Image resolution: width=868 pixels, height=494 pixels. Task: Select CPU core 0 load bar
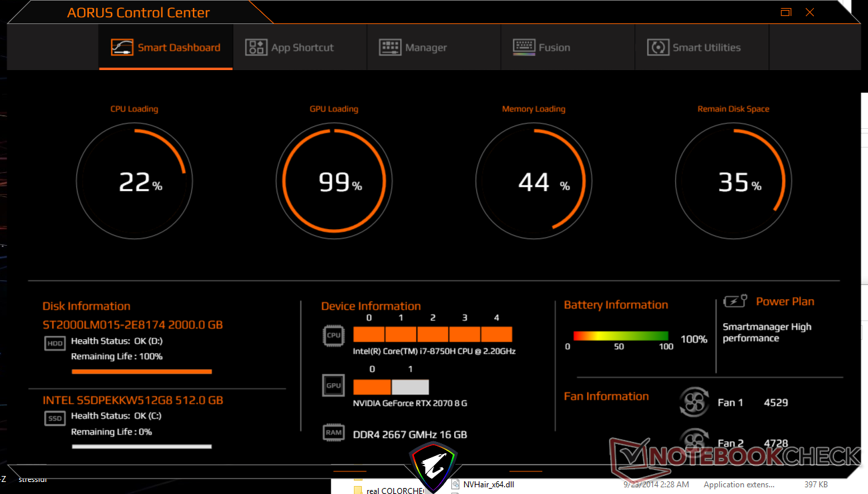(x=369, y=334)
